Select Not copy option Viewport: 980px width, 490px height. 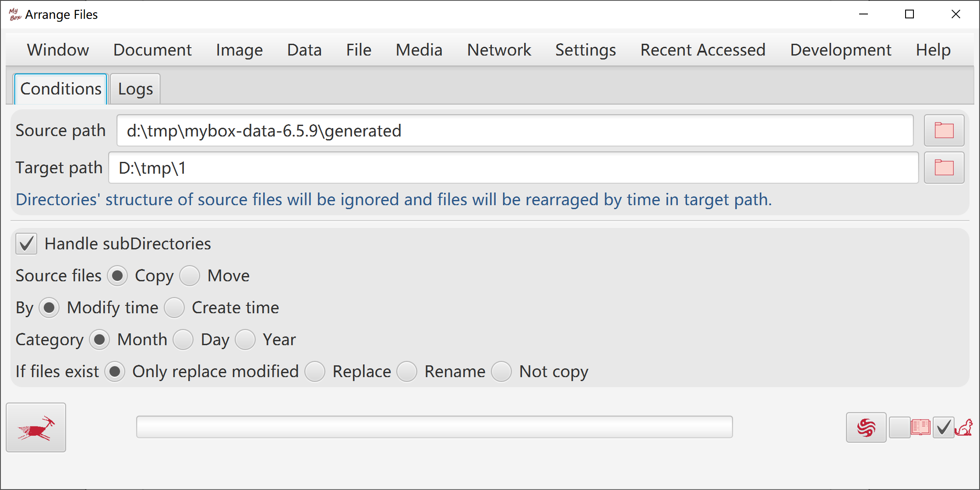coord(501,371)
